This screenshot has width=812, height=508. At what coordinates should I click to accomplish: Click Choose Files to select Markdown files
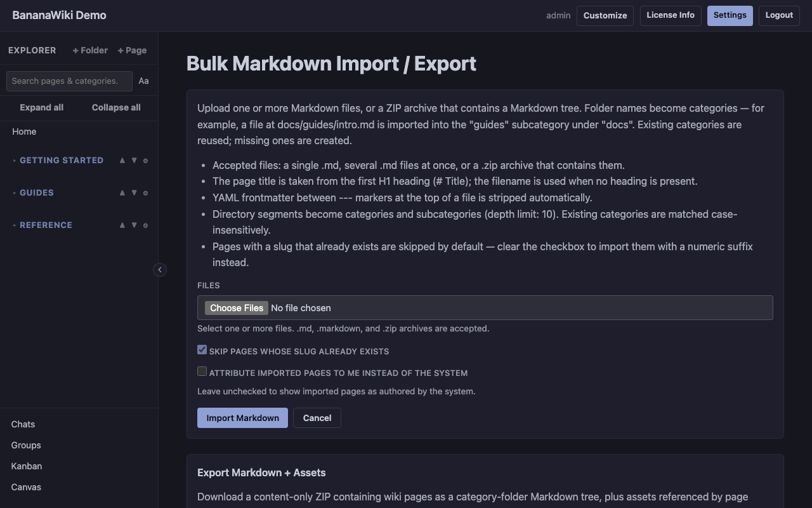237,308
